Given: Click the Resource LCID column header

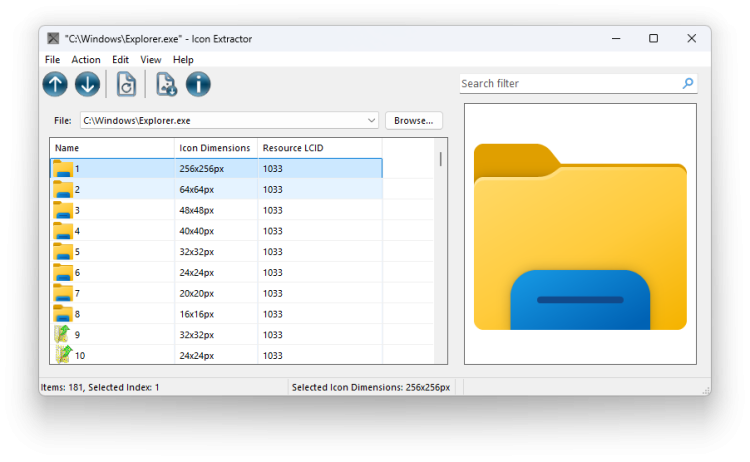Looking at the screenshot, I should (319, 148).
